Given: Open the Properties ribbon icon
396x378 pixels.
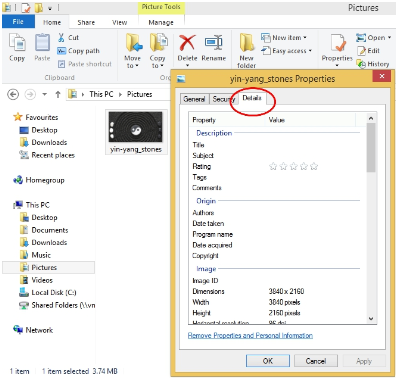Looking at the screenshot, I should pos(337,49).
